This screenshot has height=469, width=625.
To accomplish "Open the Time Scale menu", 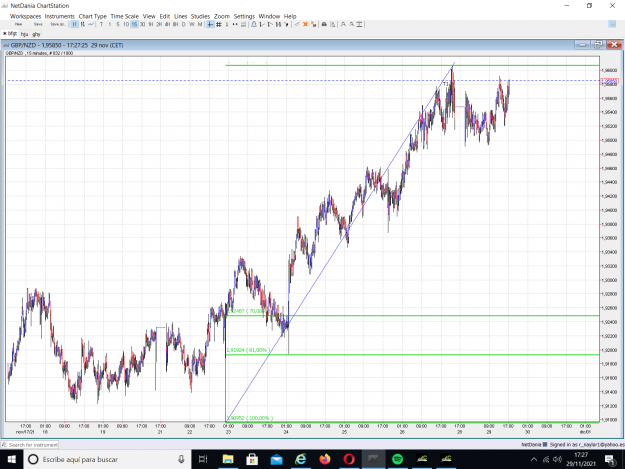I will pos(124,16).
